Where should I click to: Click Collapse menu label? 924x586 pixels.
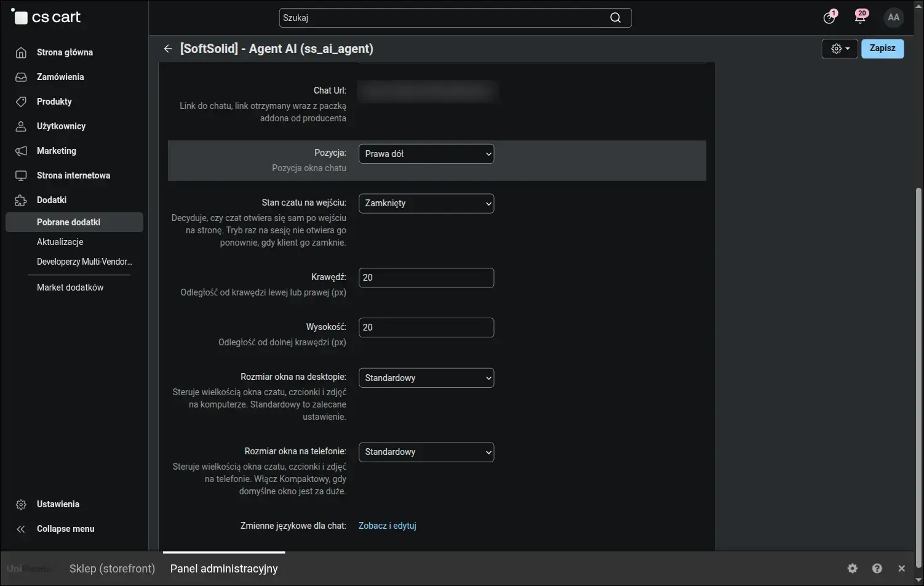click(x=65, y=529)
